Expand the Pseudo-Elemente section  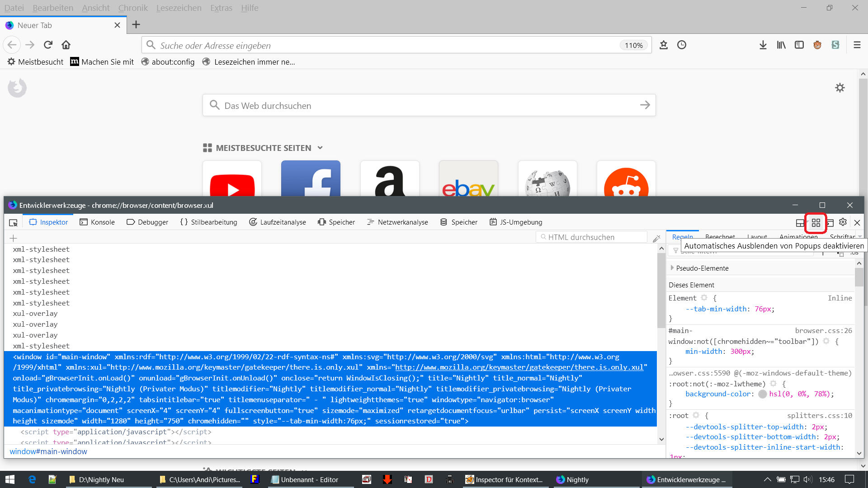click(x=672, y=268)
